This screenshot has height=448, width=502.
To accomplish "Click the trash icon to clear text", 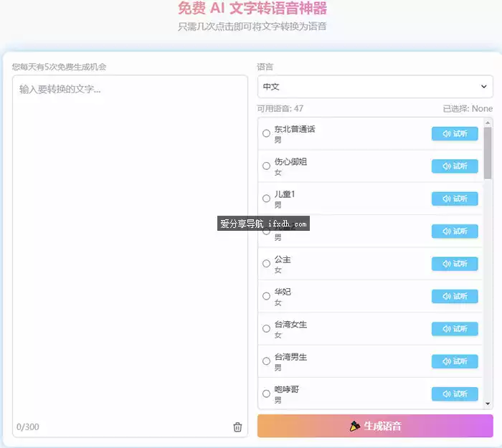I will click(237, 427).
